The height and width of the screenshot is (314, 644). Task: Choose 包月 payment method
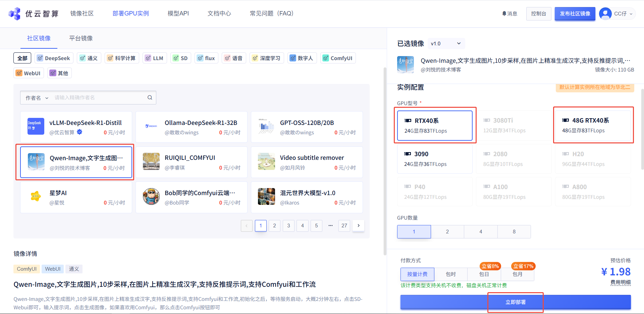click(518, 274)
